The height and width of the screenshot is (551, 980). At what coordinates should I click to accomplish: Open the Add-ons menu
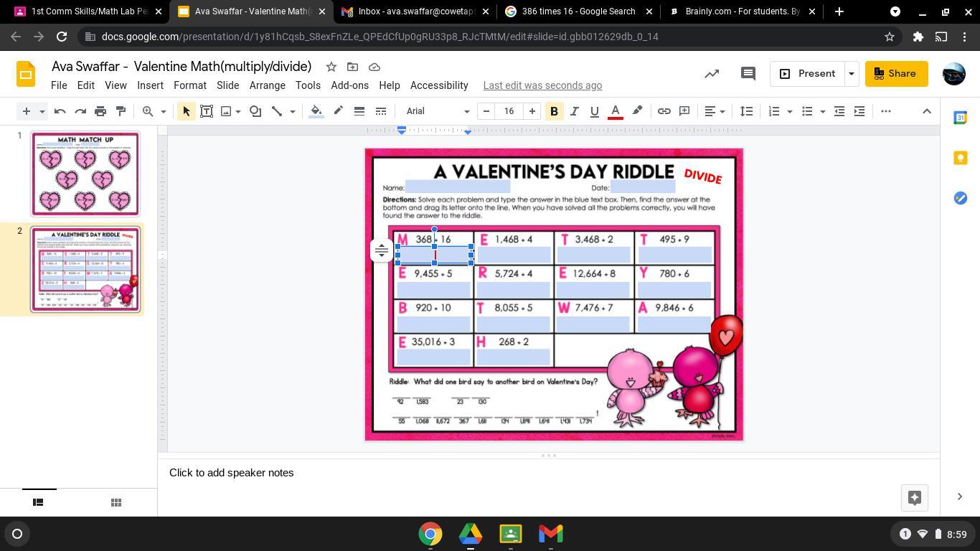pyautogui.click(x=349, y=85)
